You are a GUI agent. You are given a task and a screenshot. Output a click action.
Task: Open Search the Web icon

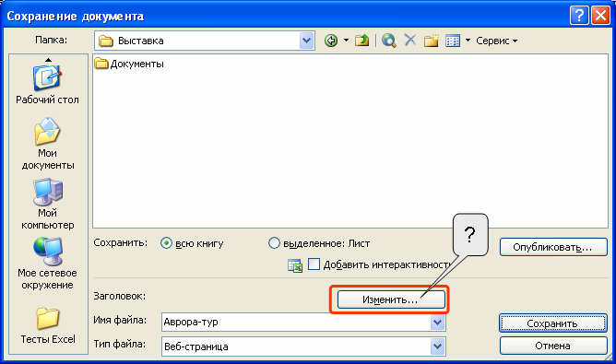pyautogui.click(x=389, y=41)
